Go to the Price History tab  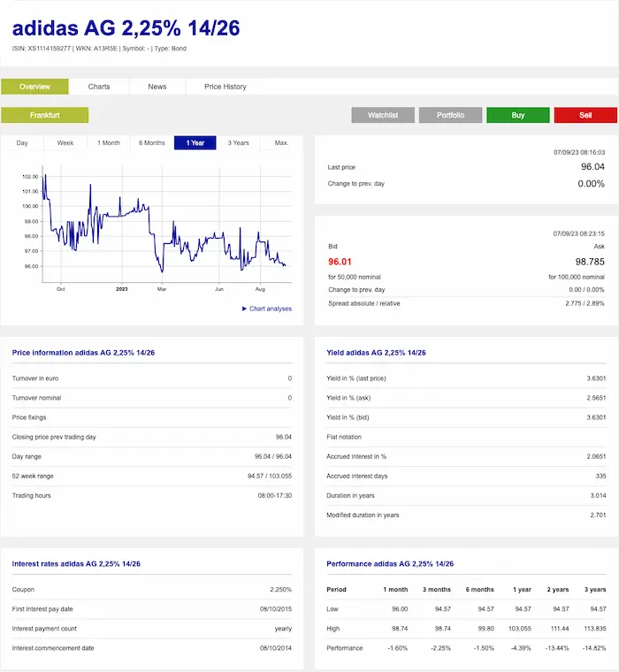tap(225, 87)
